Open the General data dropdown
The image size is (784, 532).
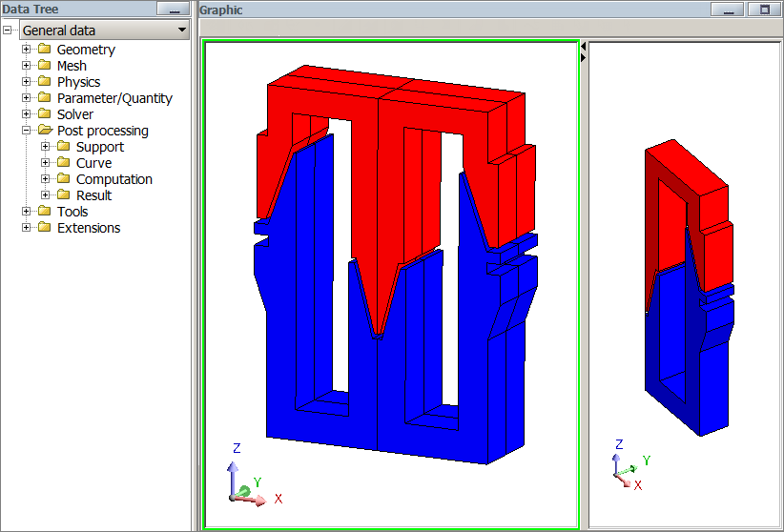pos(182,31)
